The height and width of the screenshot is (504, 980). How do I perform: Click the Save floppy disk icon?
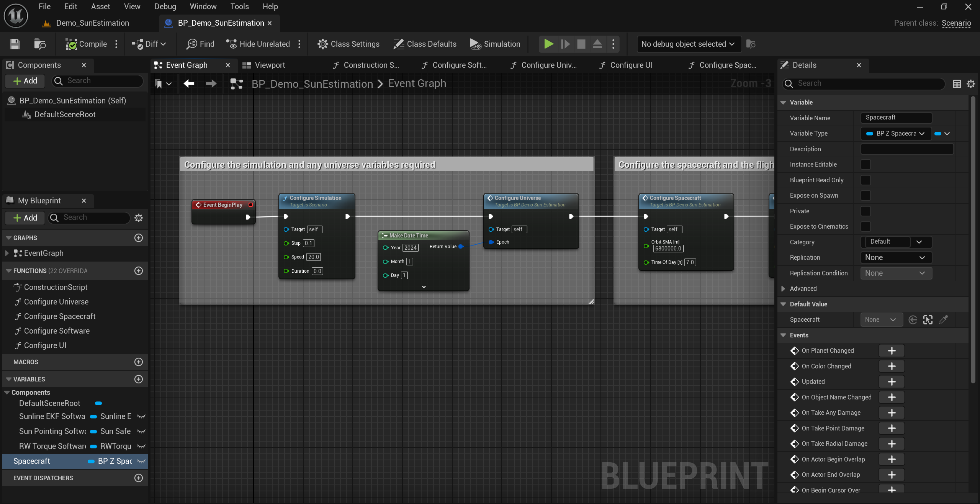[15, 44]
